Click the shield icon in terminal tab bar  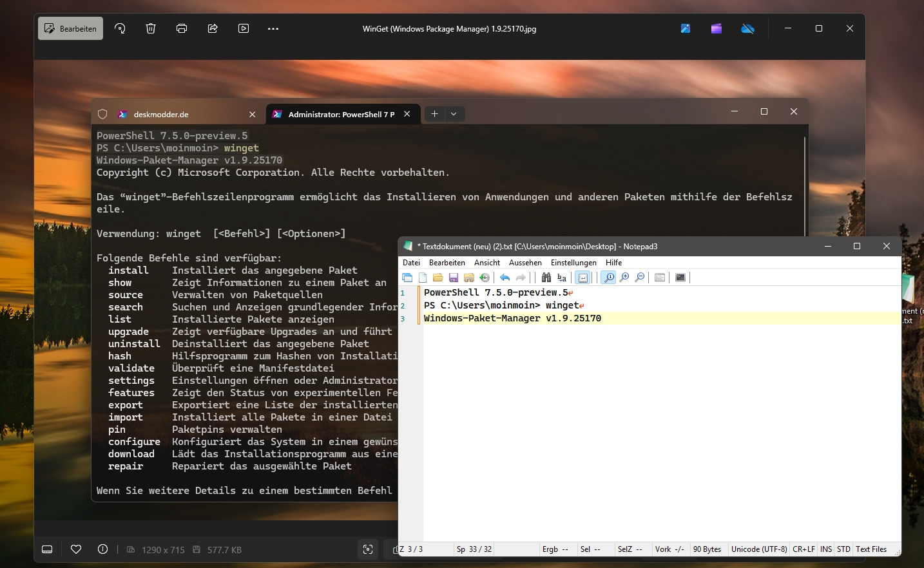coord(102,114)
